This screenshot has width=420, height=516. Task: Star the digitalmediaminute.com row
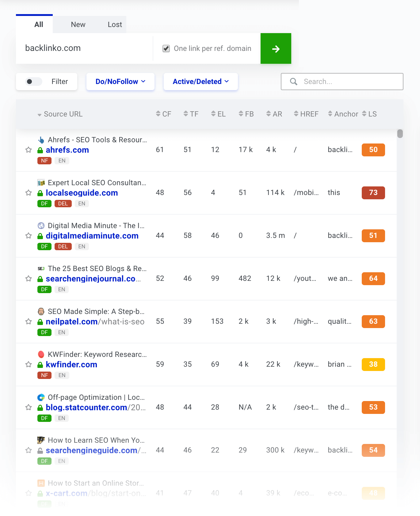pyautogui.click(x=29, y=236)
